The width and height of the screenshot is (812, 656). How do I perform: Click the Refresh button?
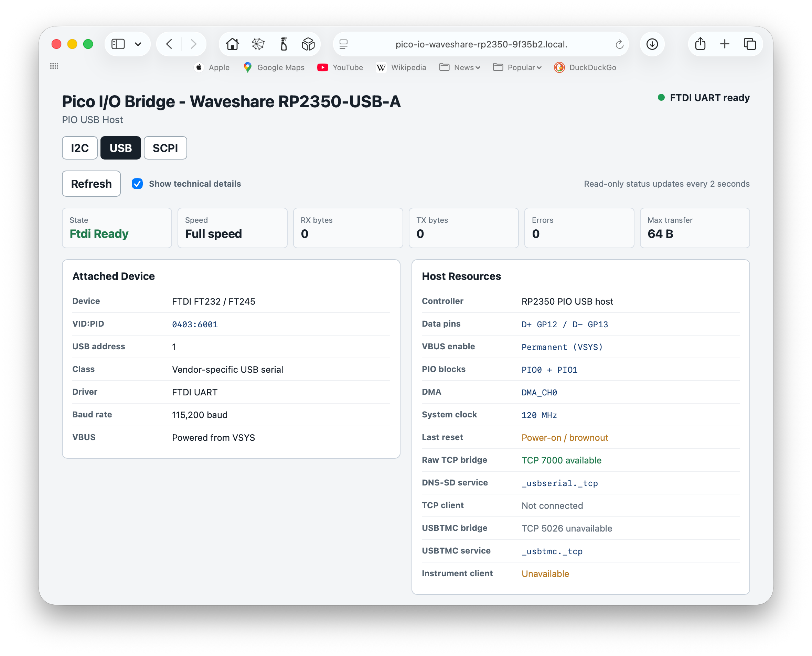click(91, 184)
